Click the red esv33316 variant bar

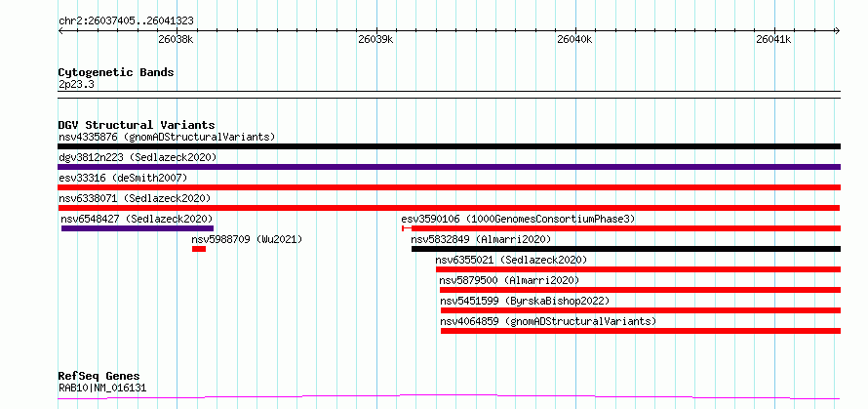tap(449, 187)
